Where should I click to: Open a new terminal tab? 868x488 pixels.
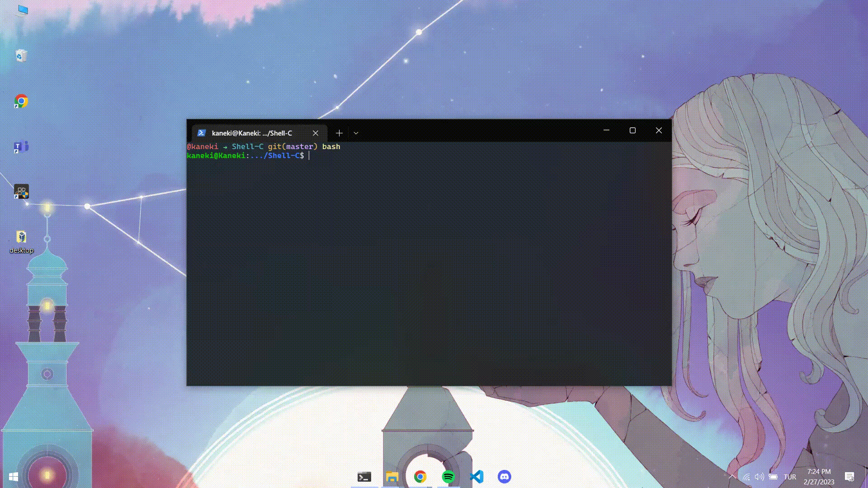click(339, 133)
